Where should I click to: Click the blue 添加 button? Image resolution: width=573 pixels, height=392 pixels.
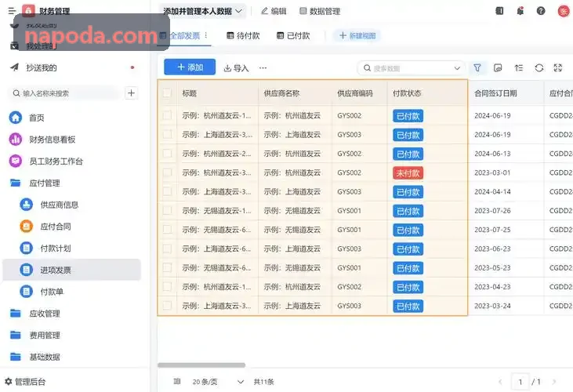(x=190, y=67)
